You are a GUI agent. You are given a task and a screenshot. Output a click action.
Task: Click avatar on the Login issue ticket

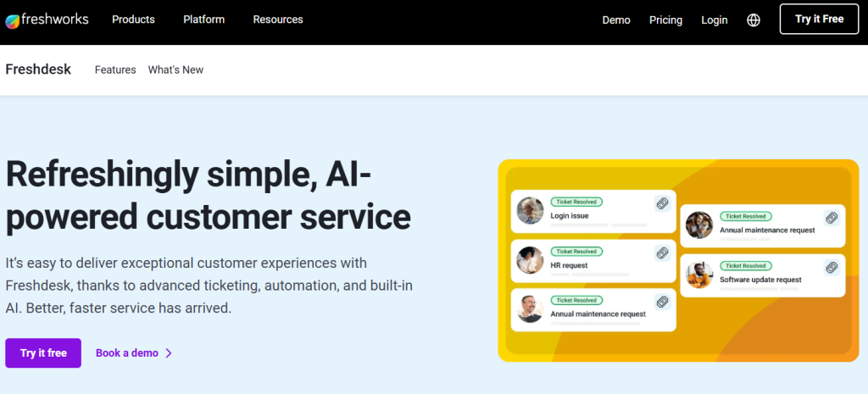click(x=531, y=211)
